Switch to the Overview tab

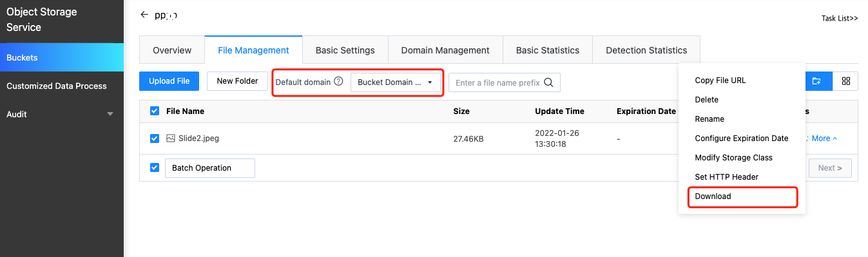tap(172, 50)
